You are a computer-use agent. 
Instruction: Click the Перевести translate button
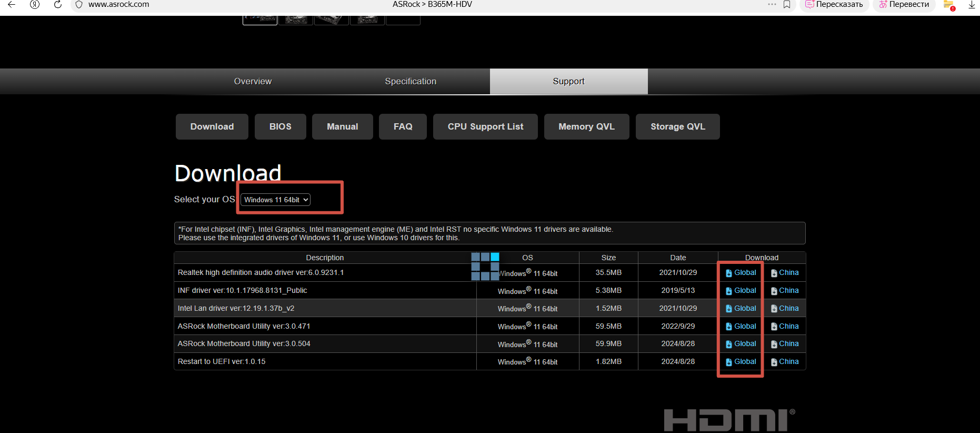(x=904, y=4)
